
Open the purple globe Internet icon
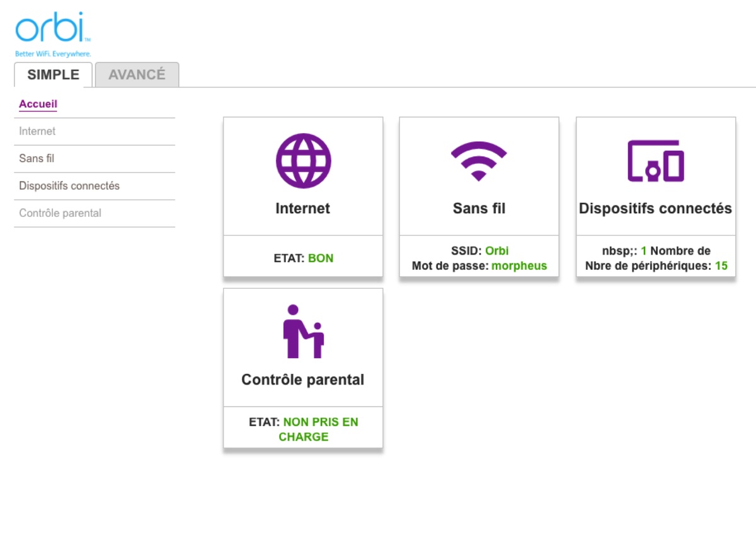(x=303, y=160)
